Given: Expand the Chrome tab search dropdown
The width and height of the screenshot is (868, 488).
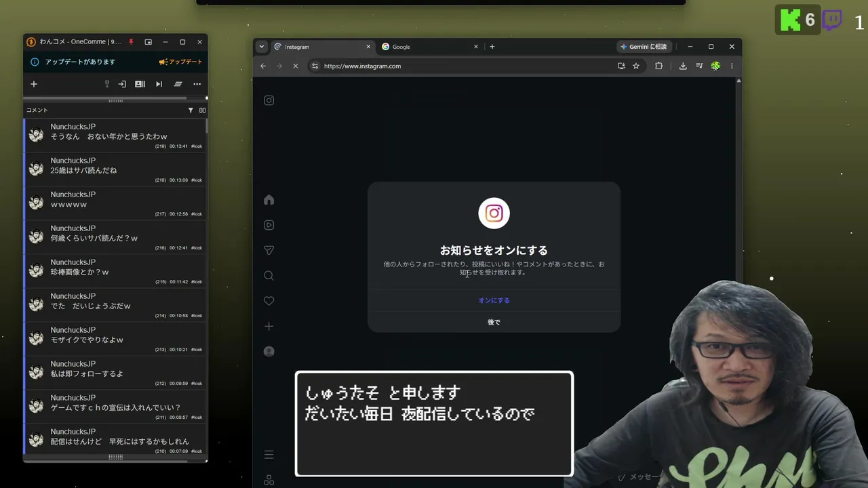Looking at the screenshot, I should pyautogui.click(x=262, y=47).
